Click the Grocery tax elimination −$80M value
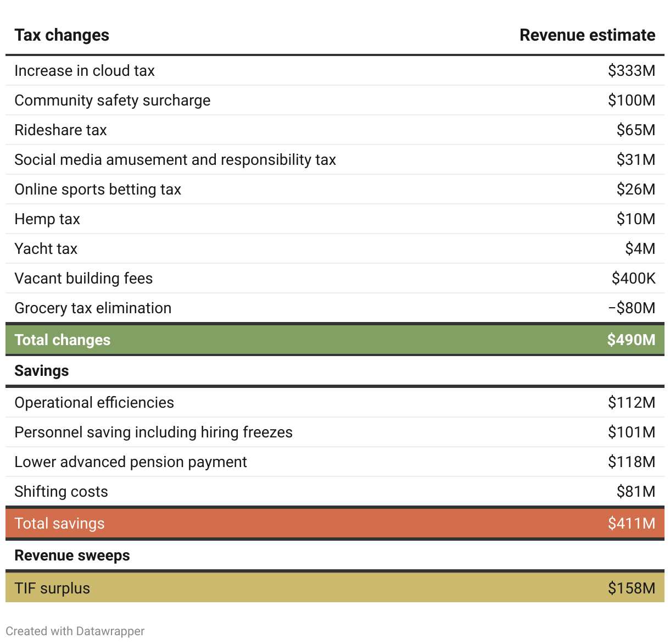The width and height of the screenshot is (670, 644). point(632,308)
